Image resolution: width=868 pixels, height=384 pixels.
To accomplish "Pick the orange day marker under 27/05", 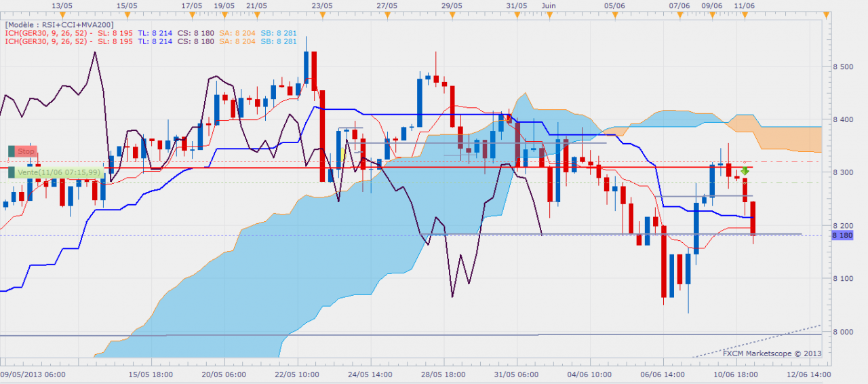I will [387, 14].
